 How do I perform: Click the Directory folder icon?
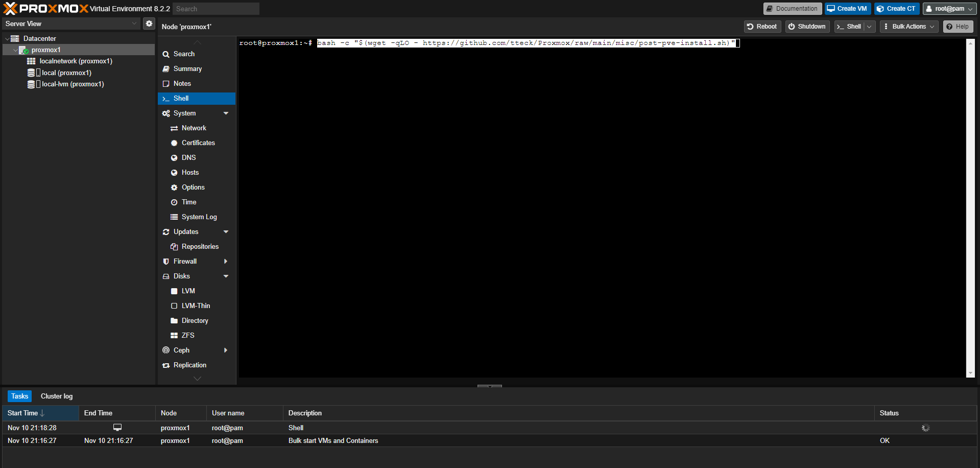[x=174, y=321]
